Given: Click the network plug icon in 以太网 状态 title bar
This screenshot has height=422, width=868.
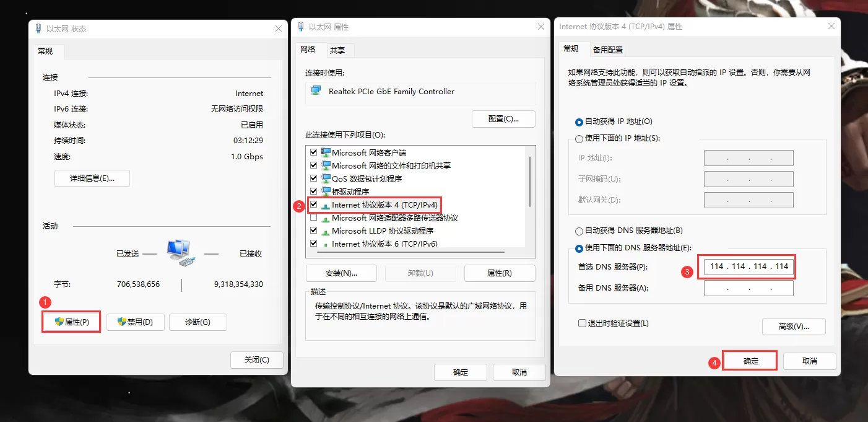Looking at the screenshot, I should [x=38, y=29].
